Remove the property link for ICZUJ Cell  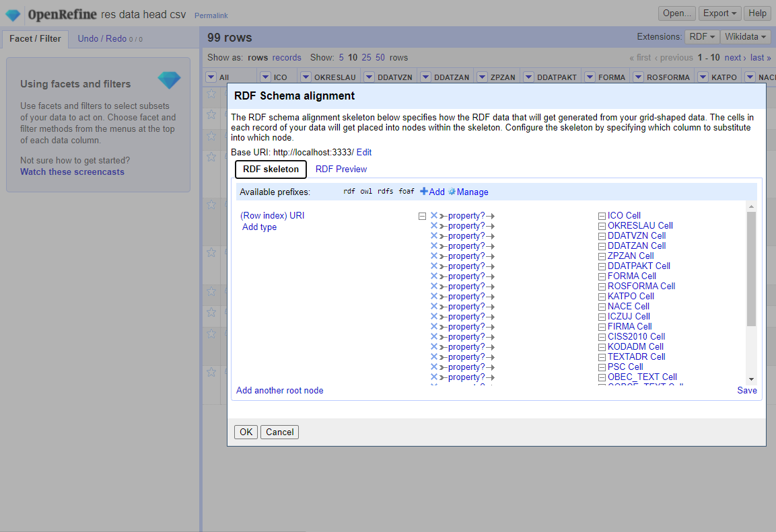(x=434, y=316)
